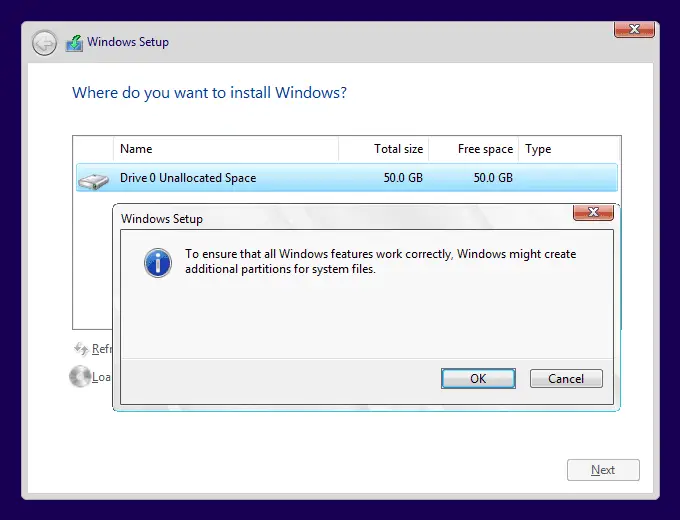
Task: Click the 'Where do you want to install Windows?' heading
Action: coord(209,92)
